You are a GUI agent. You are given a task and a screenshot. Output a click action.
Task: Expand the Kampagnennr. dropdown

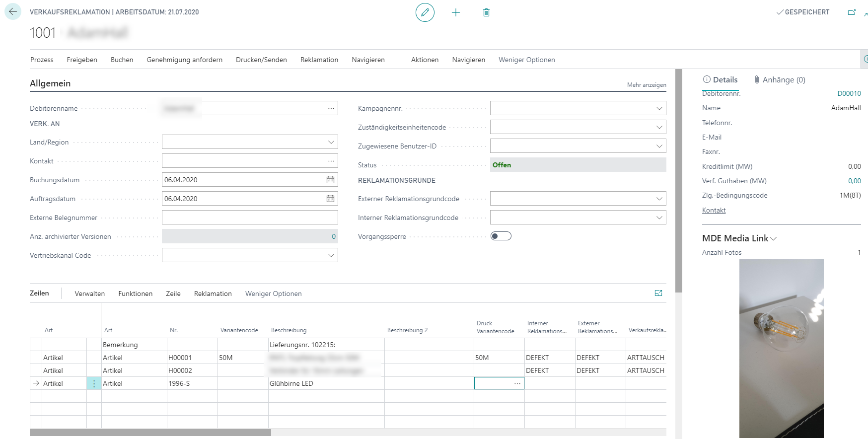[x=659, y=108]
